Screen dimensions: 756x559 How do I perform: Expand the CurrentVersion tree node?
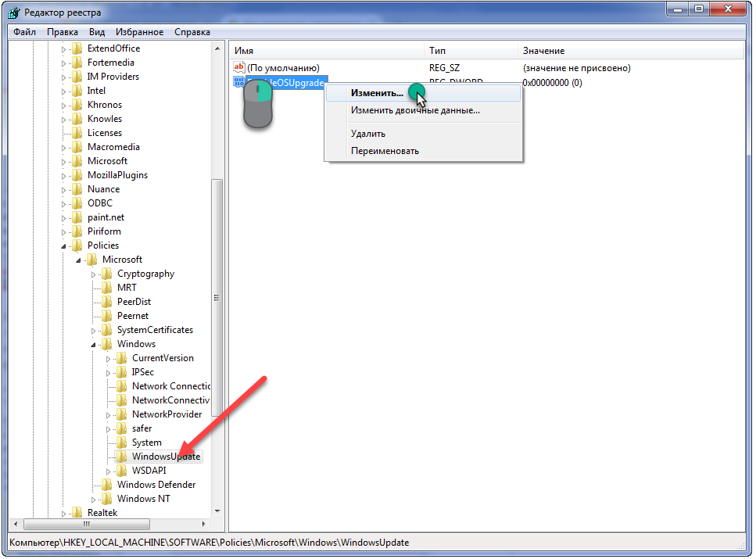[x=109, y=358]
